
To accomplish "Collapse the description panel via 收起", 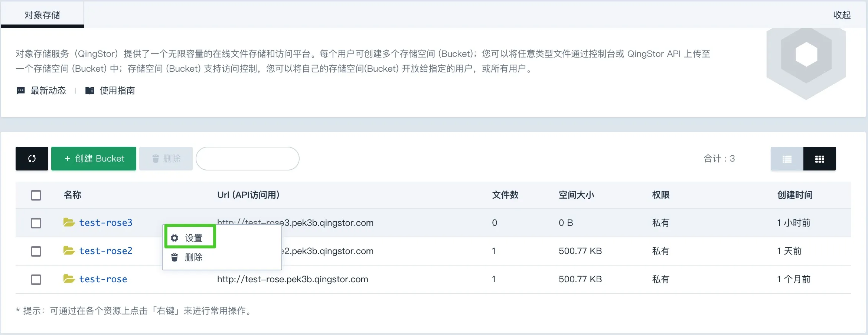I will coord(842,15).
